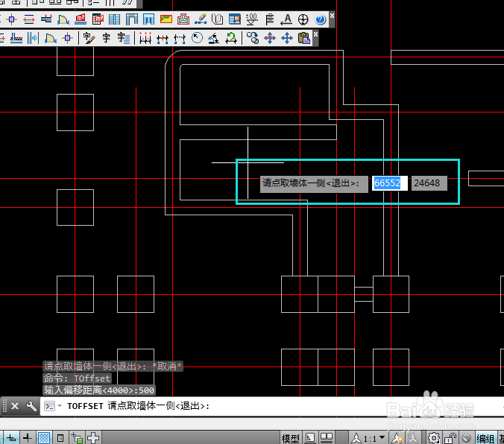Viewport: 504px width, 444px height.
Task: Toggle automatic annotation scale icon
Action: 412,438
